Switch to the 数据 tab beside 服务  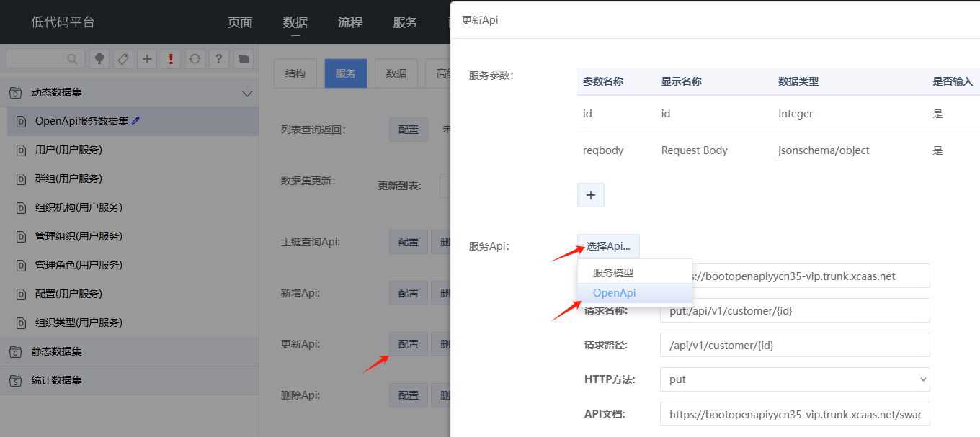[x=396, y=73]
